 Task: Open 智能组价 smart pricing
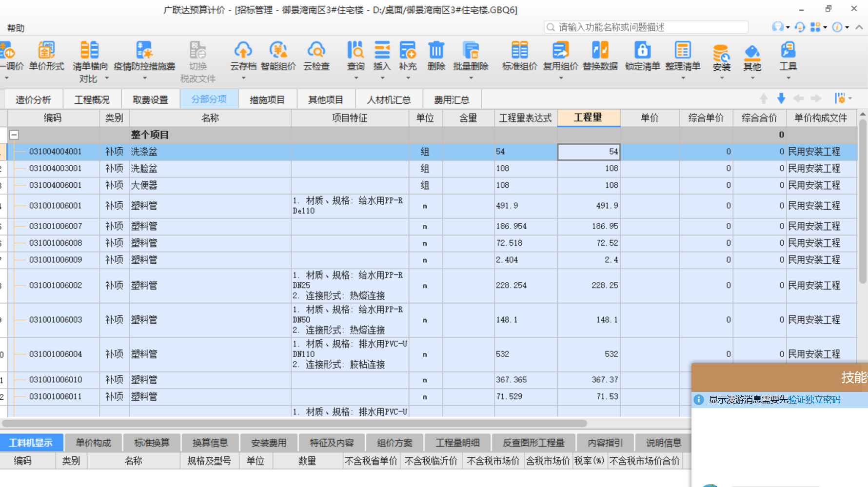coord(278,56)
